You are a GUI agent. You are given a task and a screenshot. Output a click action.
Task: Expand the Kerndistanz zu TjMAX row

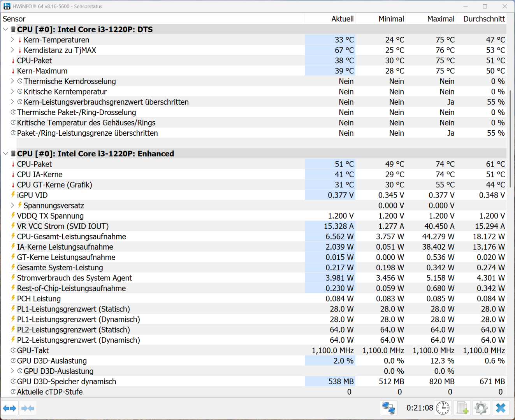(12, 50)
